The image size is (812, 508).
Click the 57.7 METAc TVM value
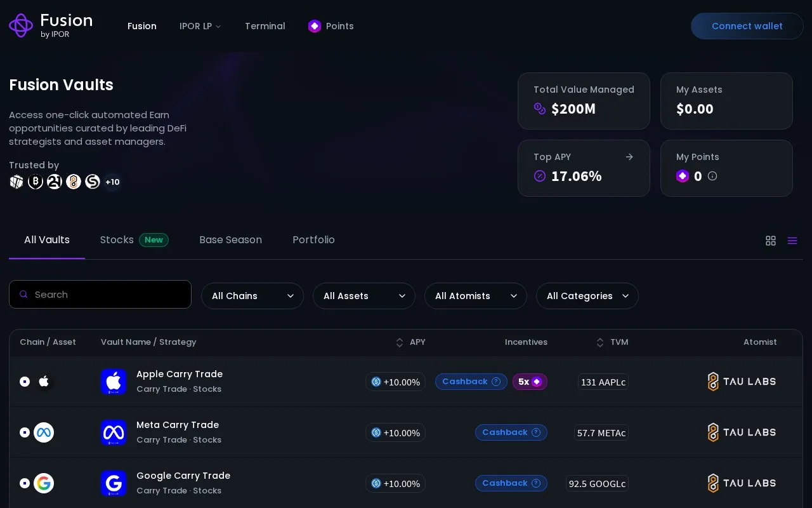[x=601, y=432]
